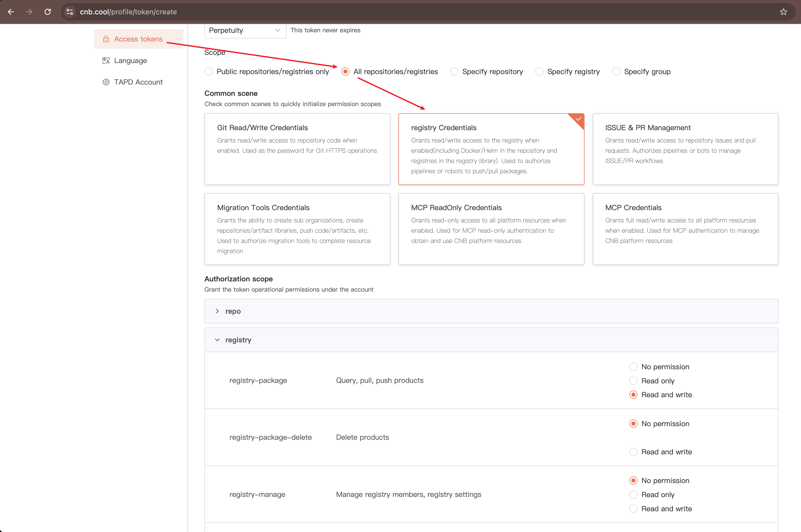Open the TAPD Account menu item

138,82
